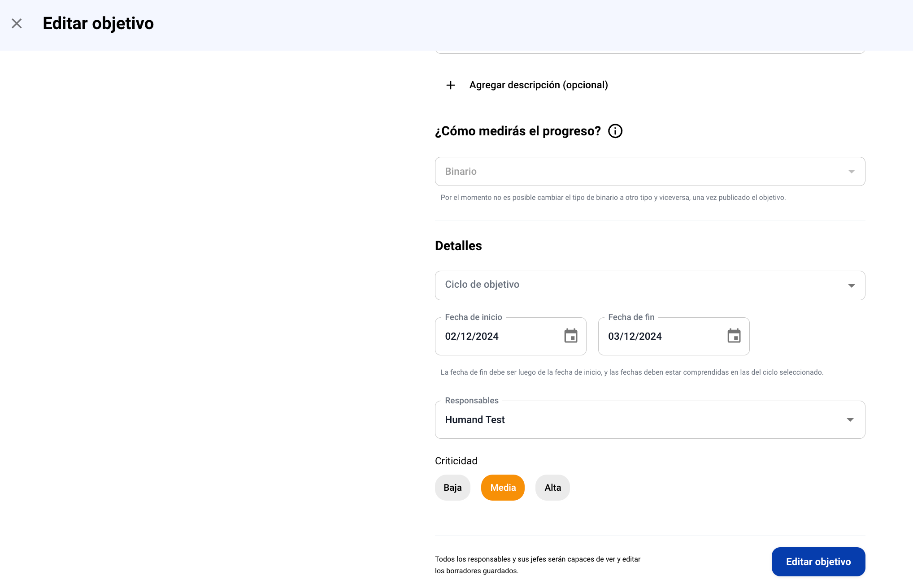Open calendar for Fecha de fin
Screen dimensions: 913x588
pos(734,336)
